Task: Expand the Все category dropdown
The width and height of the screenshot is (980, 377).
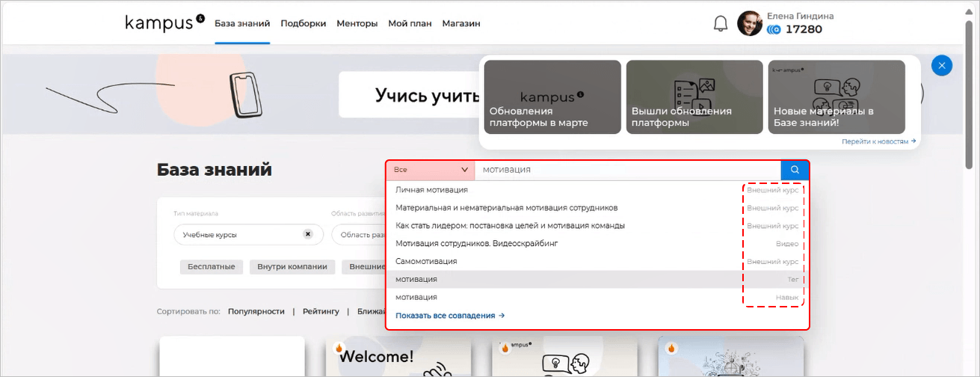Action: [431, 170]
